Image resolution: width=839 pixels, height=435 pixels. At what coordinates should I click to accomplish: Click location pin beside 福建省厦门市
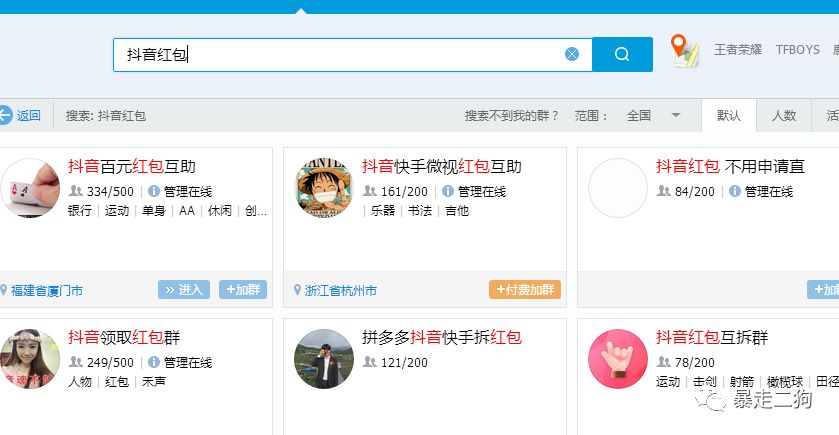point(4,290)
